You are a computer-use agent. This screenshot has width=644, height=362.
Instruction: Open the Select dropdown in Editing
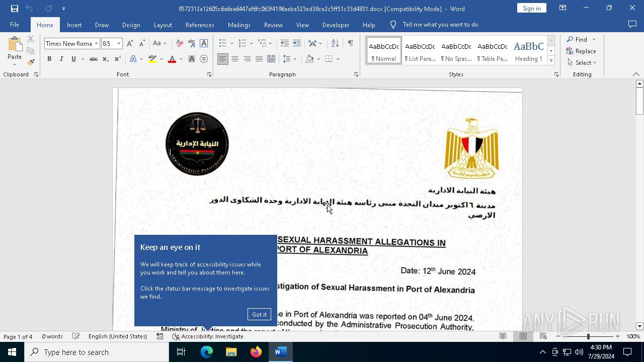click(582, 63)
